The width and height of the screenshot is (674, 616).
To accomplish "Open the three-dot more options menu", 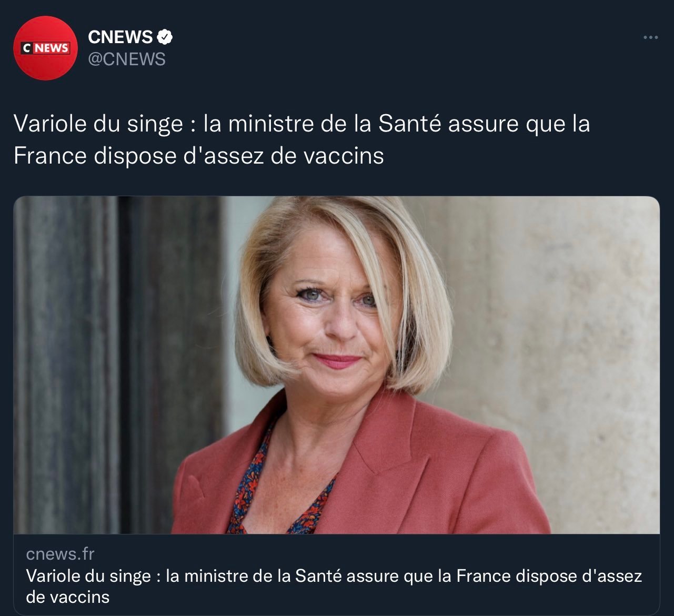I will pyautogui.click(x=651, y=37).
